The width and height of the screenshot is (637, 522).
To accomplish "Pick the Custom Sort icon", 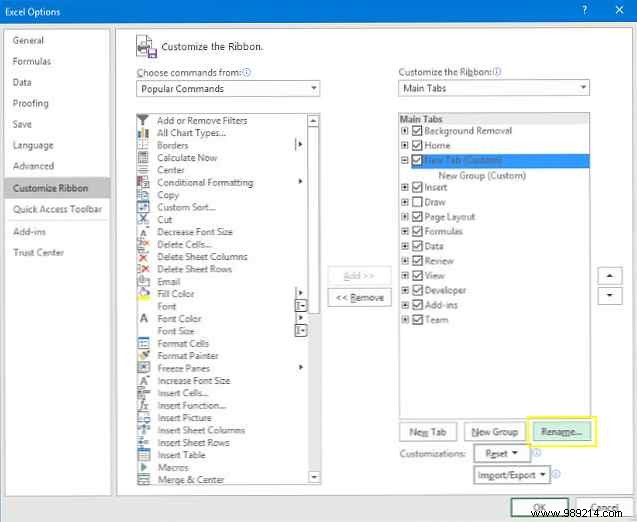I will (x=143, y=207).
